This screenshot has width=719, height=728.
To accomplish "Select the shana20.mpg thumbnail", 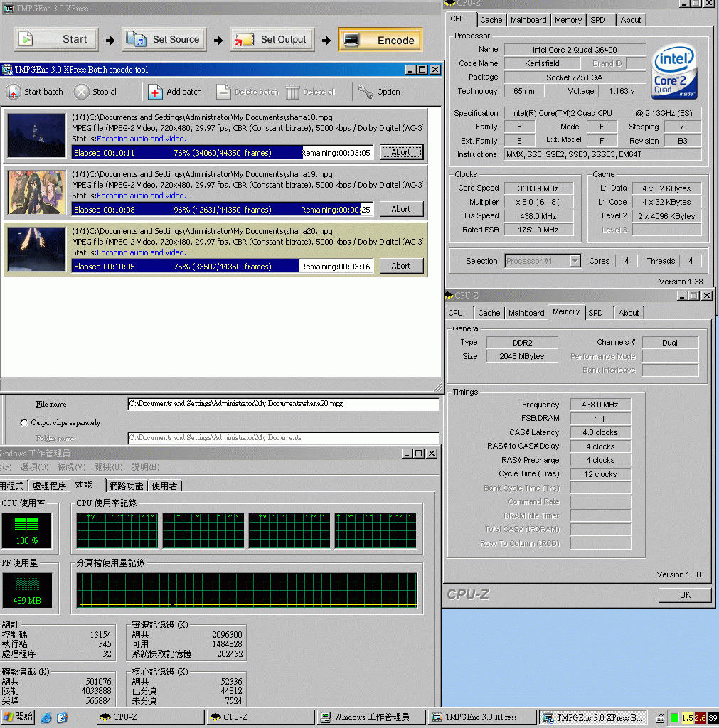I will coord(37,249).
